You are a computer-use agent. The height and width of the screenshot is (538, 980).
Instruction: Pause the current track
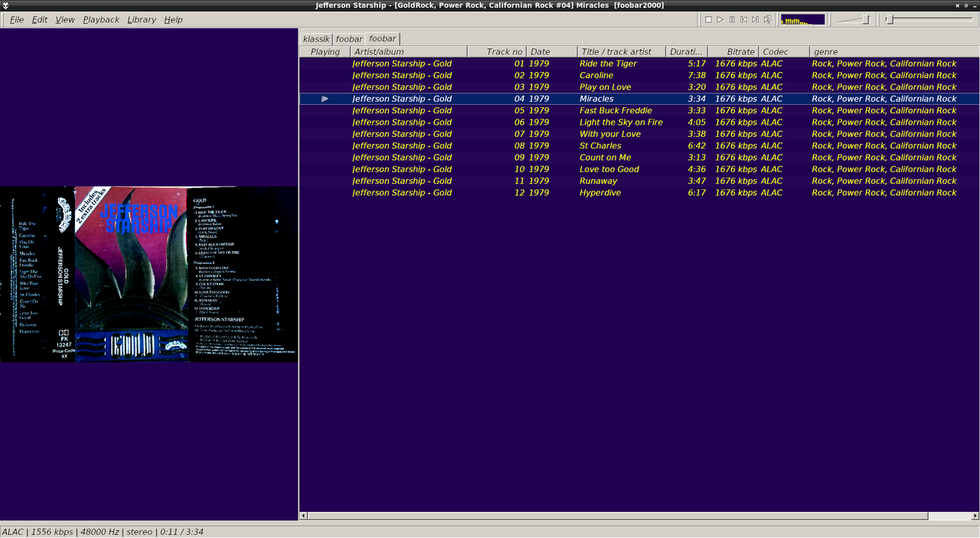tap(732, 19)
